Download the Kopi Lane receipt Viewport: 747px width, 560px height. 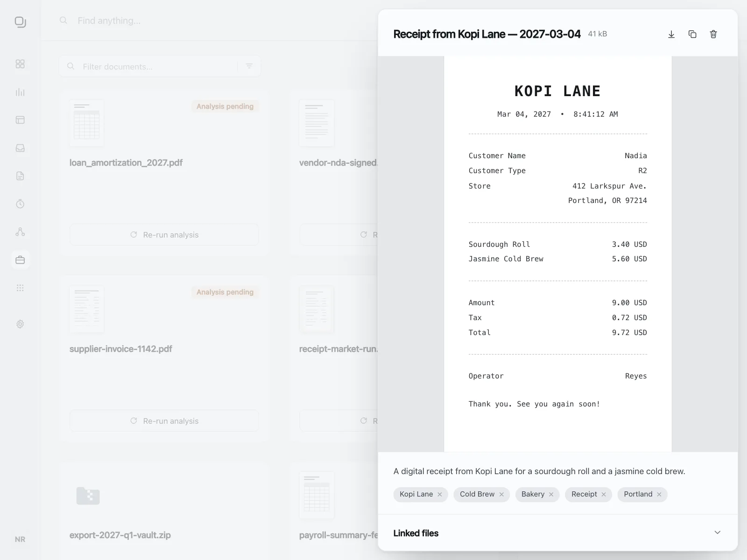[671, 34]
